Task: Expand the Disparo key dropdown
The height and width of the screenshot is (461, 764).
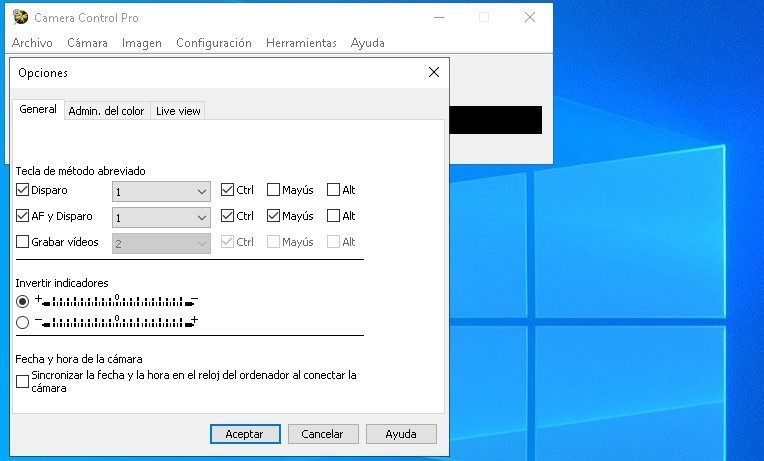Action: pyautogui.click(x=161, y=192)
